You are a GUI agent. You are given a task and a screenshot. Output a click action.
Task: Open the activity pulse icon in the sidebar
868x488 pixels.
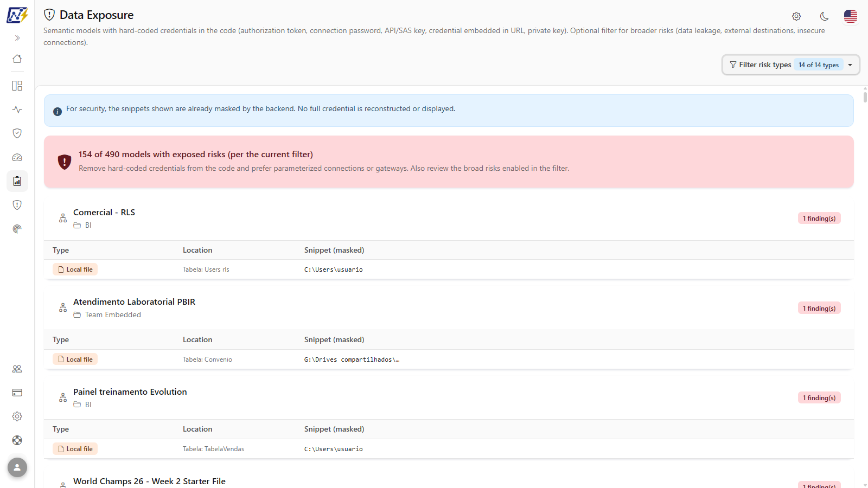[x=17, y=110]
